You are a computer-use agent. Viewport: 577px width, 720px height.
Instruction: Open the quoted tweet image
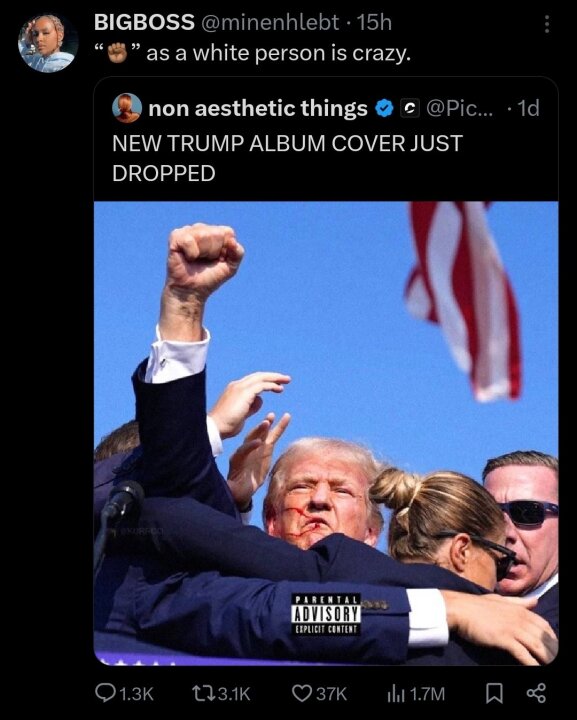point(326,433)
